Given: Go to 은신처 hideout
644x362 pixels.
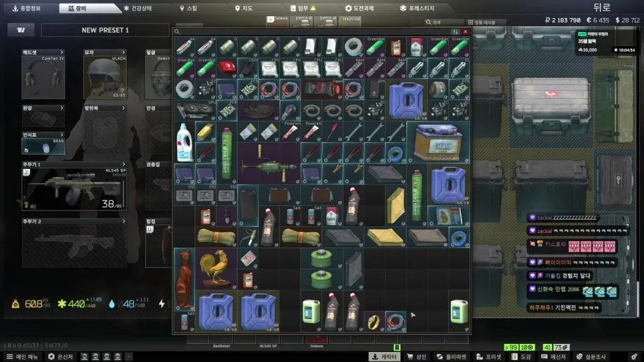Looking at the screenshot, I should 61,357.
